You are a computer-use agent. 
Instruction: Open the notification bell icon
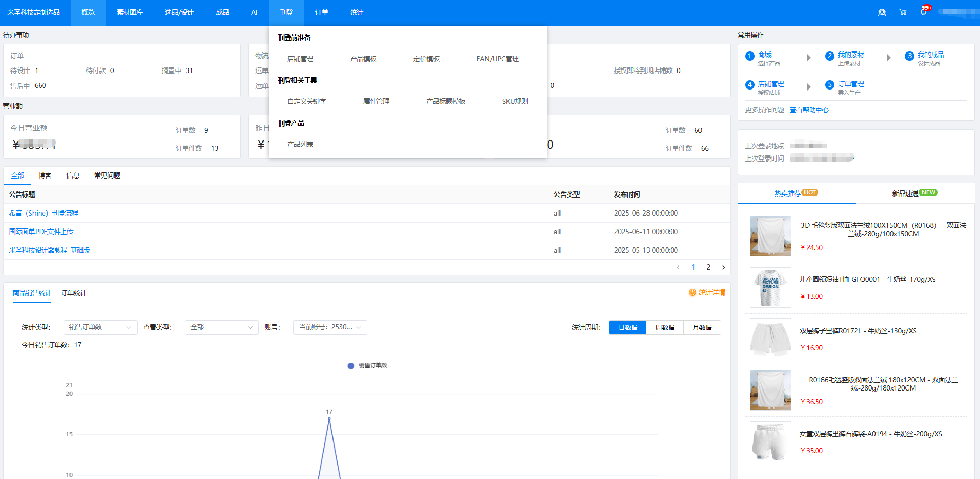pyautogui.click(x=923, y=12)
